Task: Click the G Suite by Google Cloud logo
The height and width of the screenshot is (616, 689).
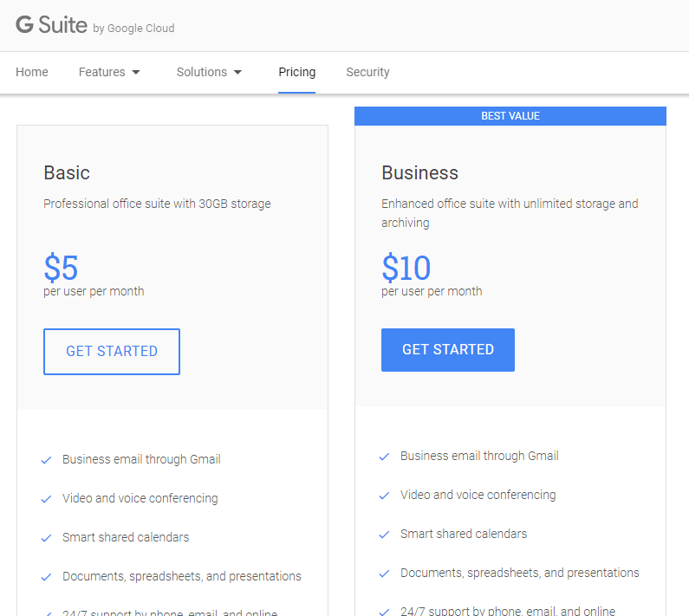Action: pos(95,25)
